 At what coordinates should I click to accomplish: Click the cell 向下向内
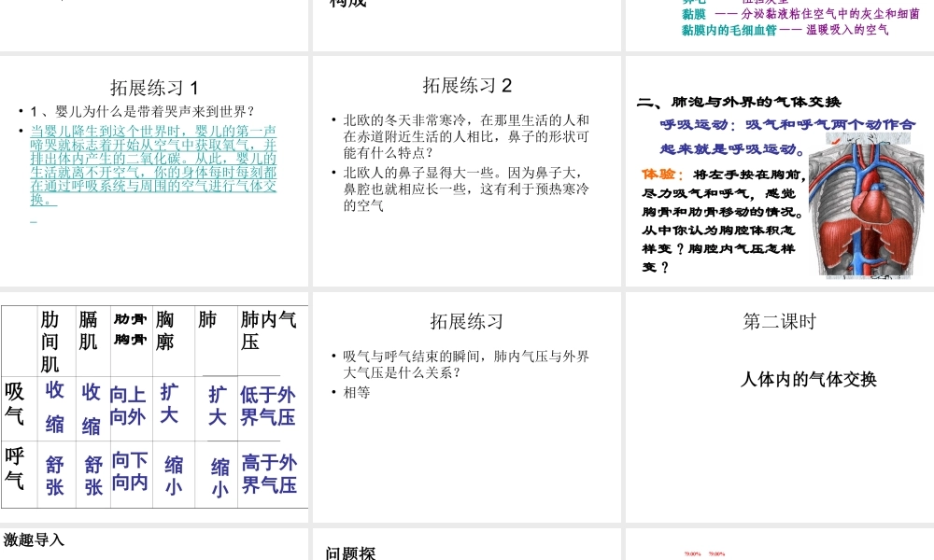point(130,470)
